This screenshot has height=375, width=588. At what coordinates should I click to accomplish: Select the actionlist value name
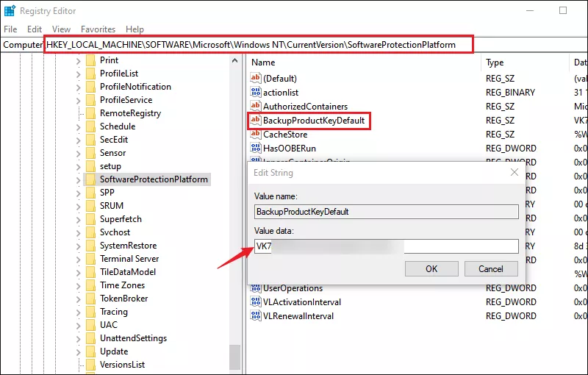[x=281, y=92]
